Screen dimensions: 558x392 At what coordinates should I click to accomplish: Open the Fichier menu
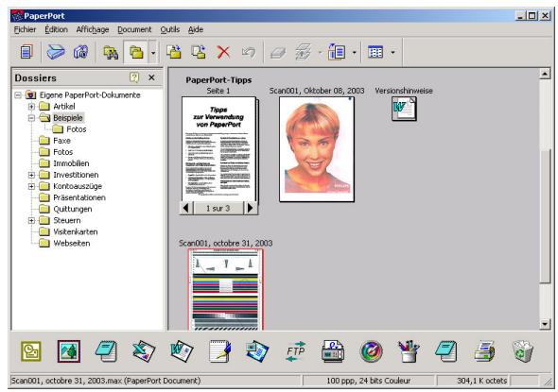[x=25, y=29]
